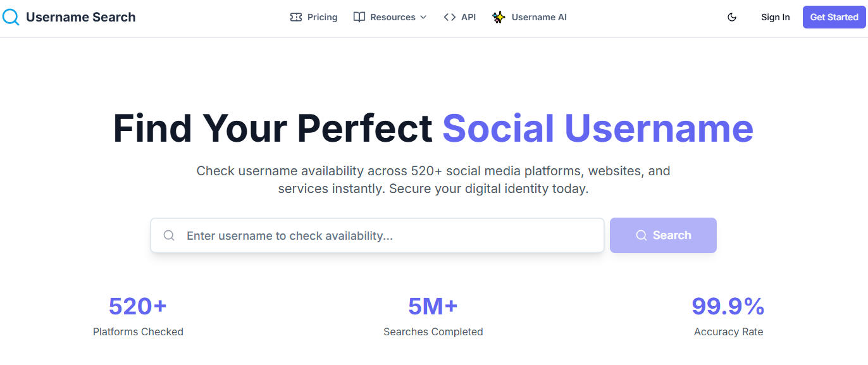Click the moon icon in the top navigation
Screen dimensions: 868x365
[732, 17]
